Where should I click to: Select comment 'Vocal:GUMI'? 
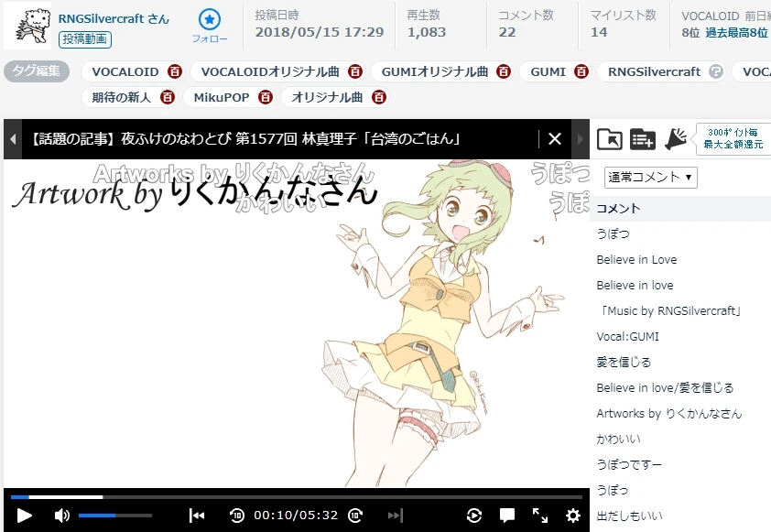627,336
